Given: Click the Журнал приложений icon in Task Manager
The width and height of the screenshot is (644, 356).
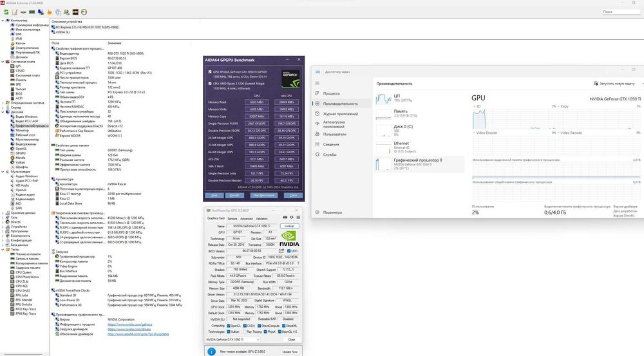Looking at the screenshot, I should 317,114.
